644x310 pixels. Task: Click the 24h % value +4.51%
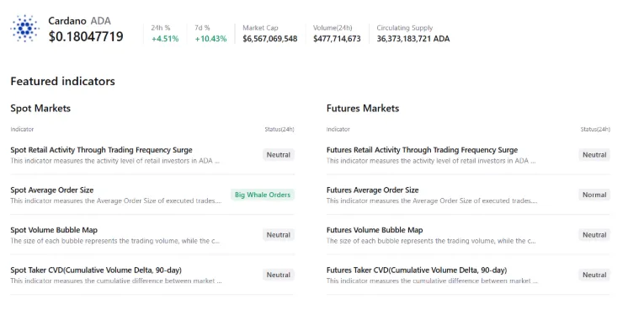pos(165,39)
